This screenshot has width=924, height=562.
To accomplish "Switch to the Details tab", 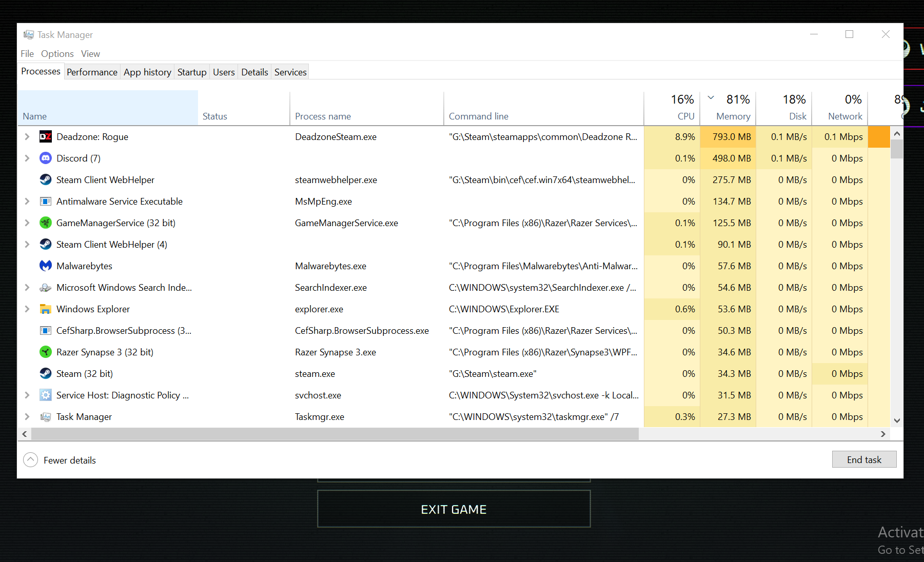I will click(x=254, y=72).
